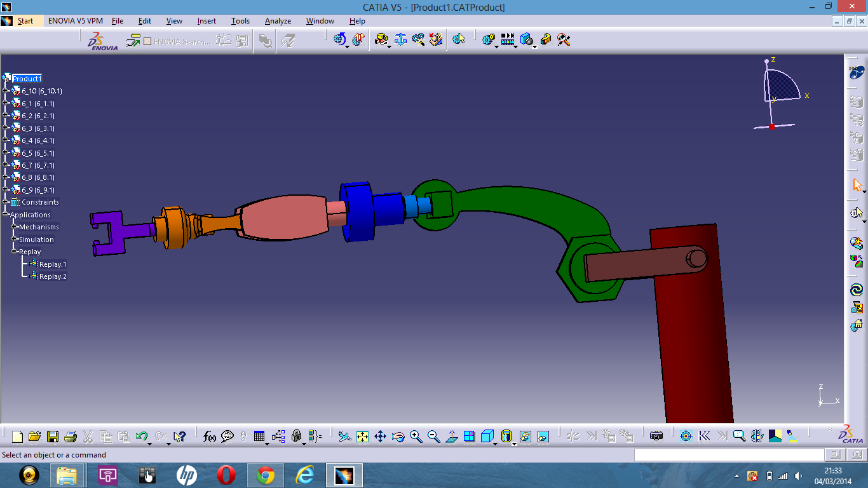This screenshot has height=488, width=868.
Task: Select the Rotate view tool
Action: 398,437
